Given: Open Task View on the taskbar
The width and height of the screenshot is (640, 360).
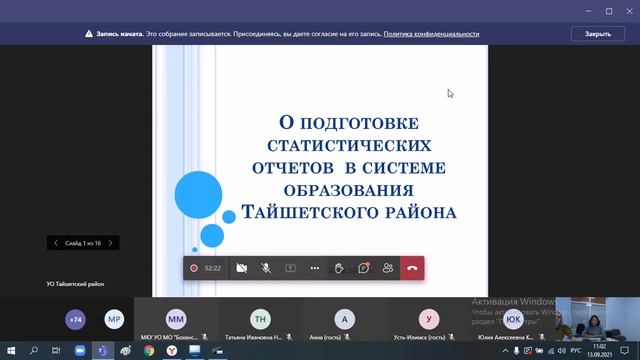Looking at the screenshot, I should click(x=56, y=351).
